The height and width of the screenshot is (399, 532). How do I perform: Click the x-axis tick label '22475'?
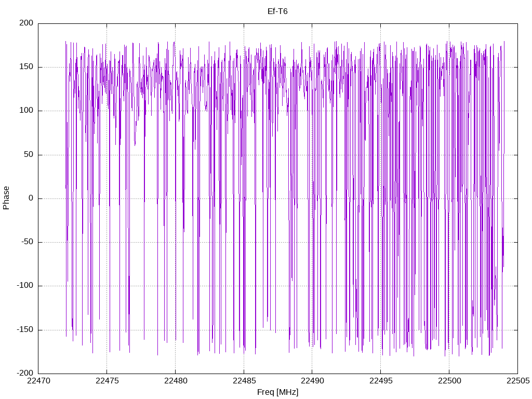pyautogui.click(x=107, y=381)
